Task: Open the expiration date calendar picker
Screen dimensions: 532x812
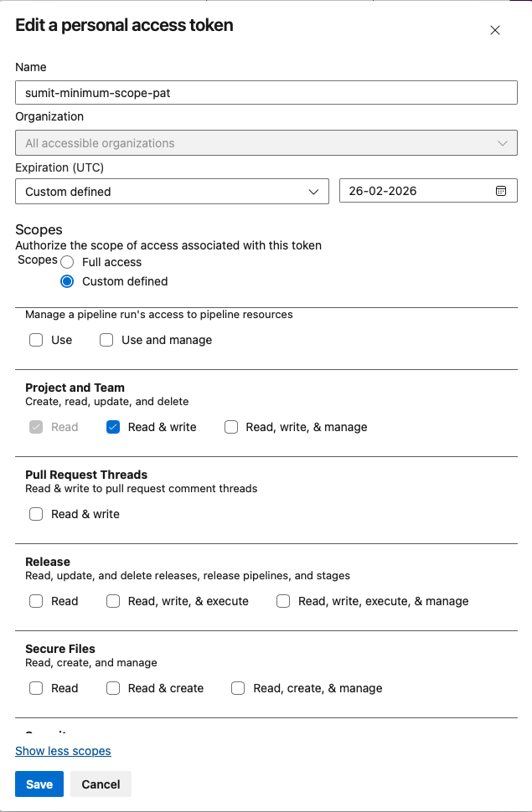Action: (x=501, y=191)
